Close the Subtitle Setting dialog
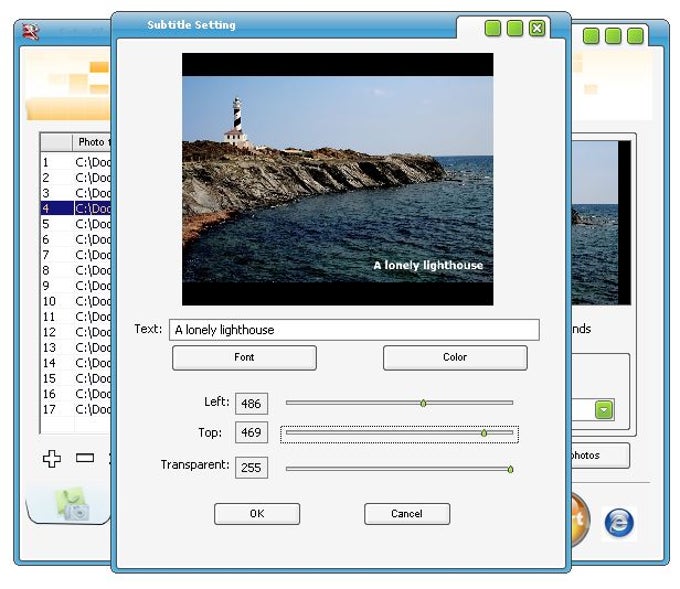Screen dimensions: 680x589 click(x=537, y=29)
